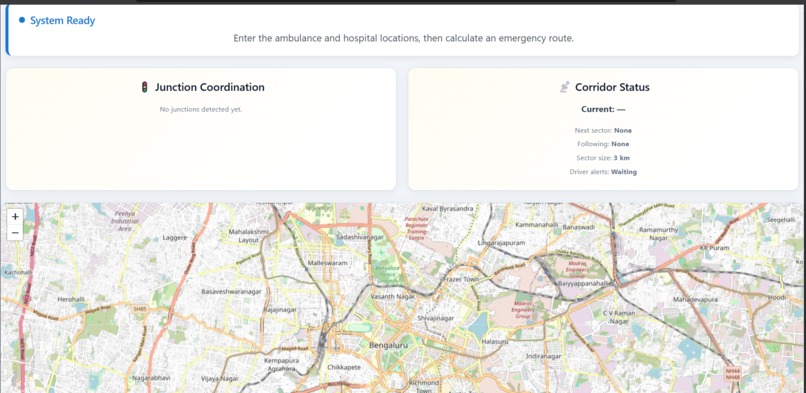The height and width of the screenshot is (393, 806).
Task: Click the 'Sector size: 3 km' line
Action: (x=603, y=158)
